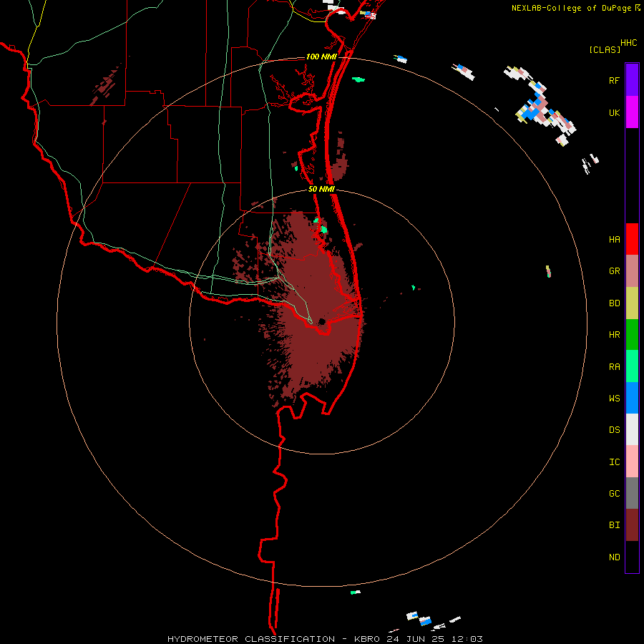Click the GR legend label

coord(614,271)
